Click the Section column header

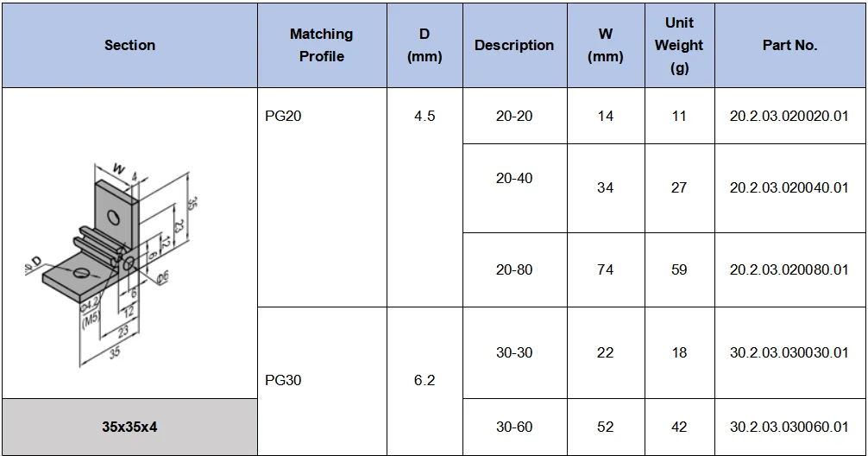129,45
